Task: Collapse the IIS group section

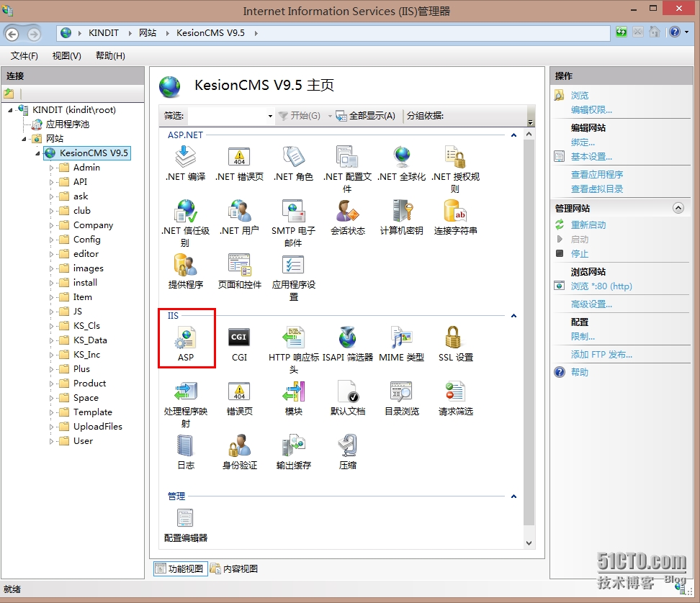Action: click(x=514, y=316)
